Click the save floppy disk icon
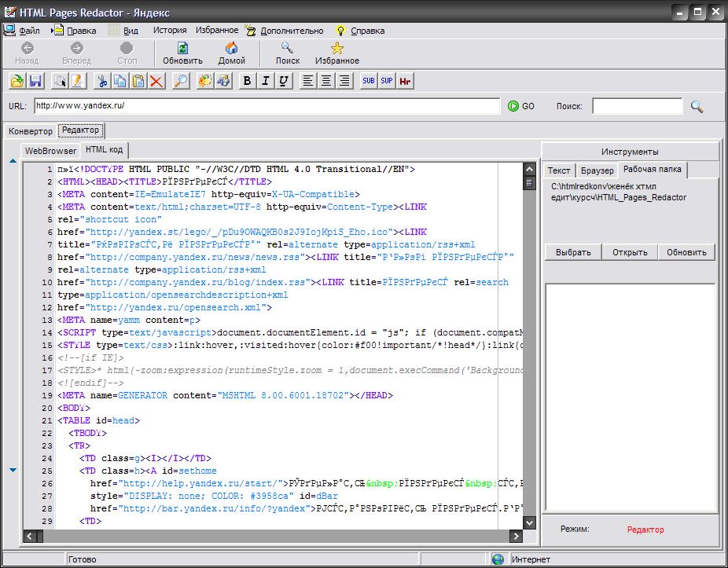The height and width of the screenshot is (568, 728). (35, 81)
